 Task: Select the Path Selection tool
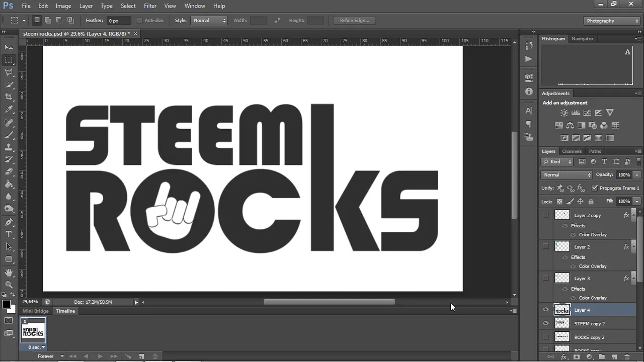pyautogui.click(x=9, y=247)
